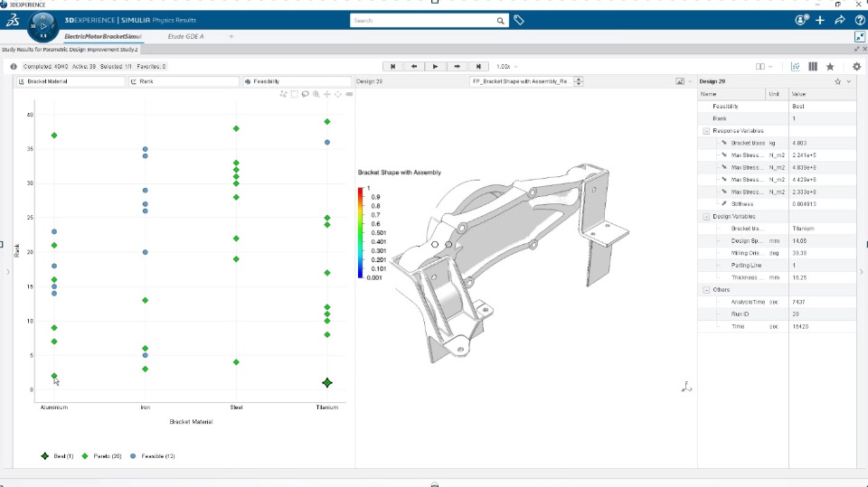Click the Name column header

[731, 94]
